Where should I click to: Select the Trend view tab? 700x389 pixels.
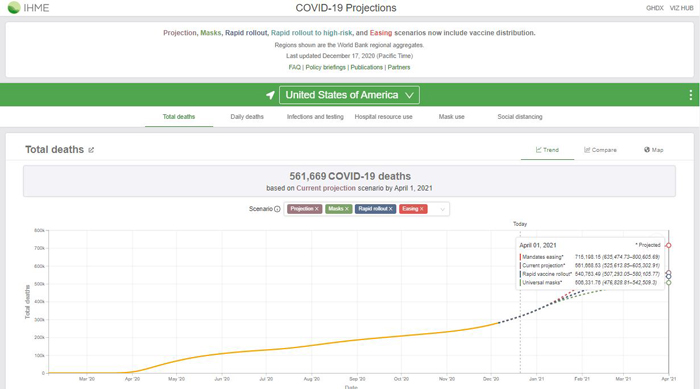(547, 150)
